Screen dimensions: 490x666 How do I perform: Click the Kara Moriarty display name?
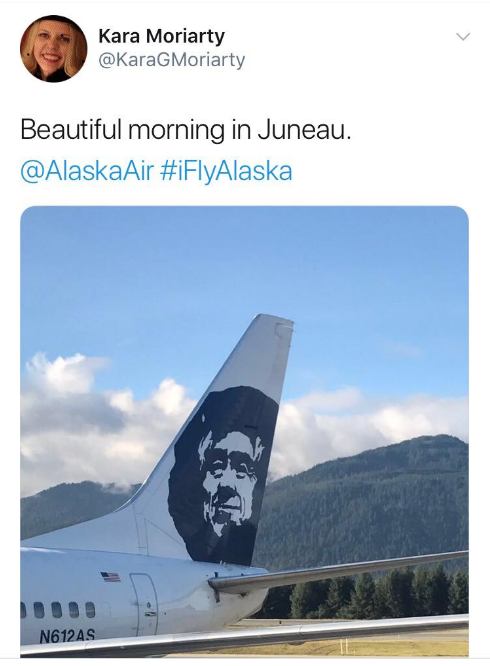(161, 36)
